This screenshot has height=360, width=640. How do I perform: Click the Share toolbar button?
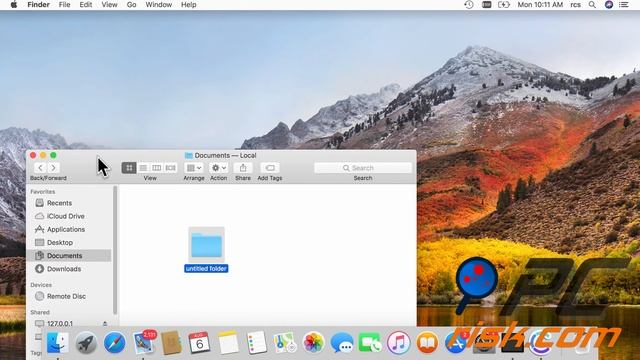[x=243, y=168]
